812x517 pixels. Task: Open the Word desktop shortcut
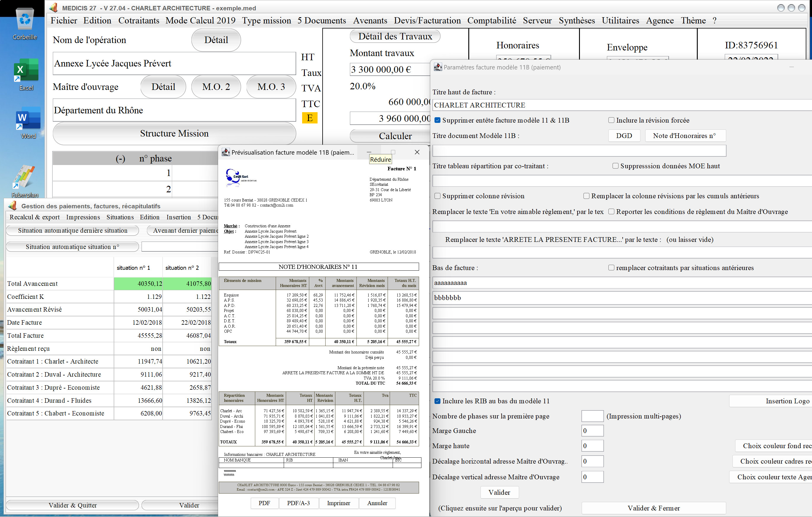coord(28,123)
